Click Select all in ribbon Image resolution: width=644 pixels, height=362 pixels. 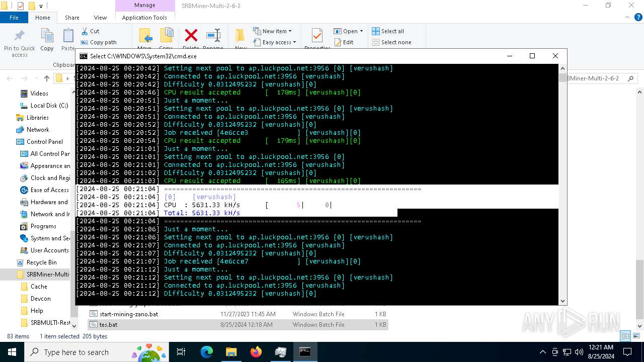[x=388, y=31]
